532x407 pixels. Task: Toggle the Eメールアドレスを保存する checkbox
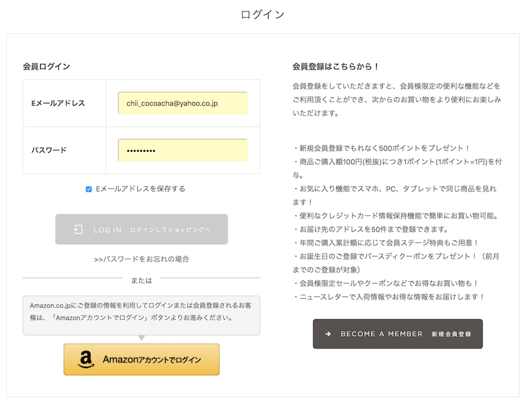click(89, 189)
